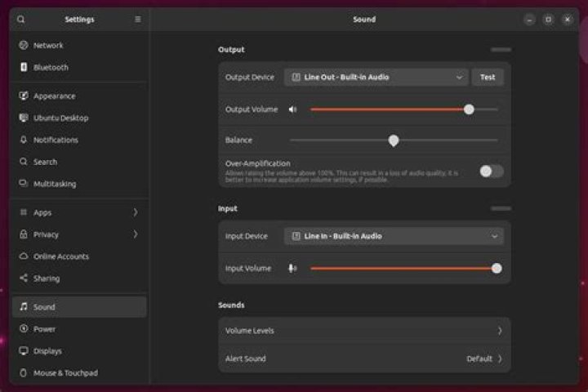This screenshot has width=588, height=392.
Task: Open the Settings hamburger menu
Action: (x=138, y=19)
